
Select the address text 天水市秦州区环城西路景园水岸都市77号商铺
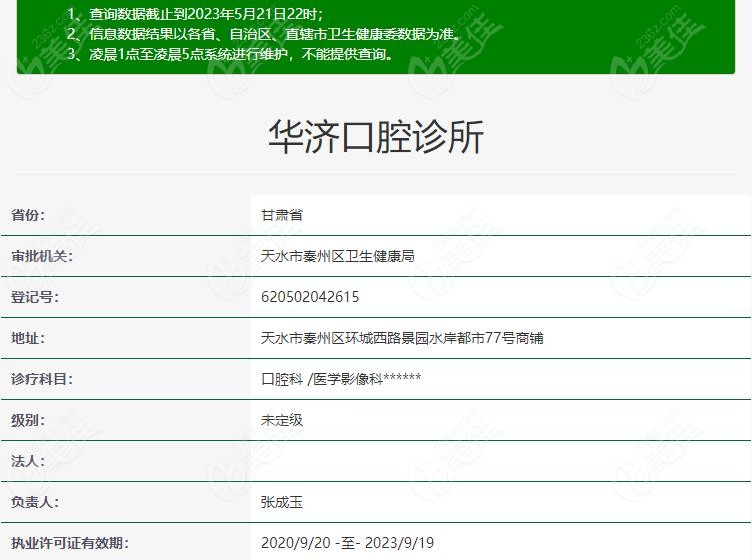pyautogui.click(x=402, y=338)
